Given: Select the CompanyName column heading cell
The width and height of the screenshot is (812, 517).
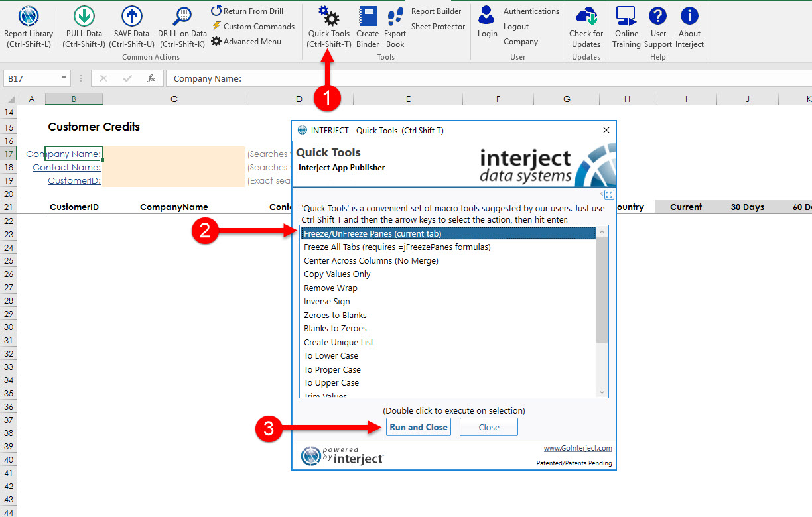Looking at the screenshot, I should tap(174, 207).
